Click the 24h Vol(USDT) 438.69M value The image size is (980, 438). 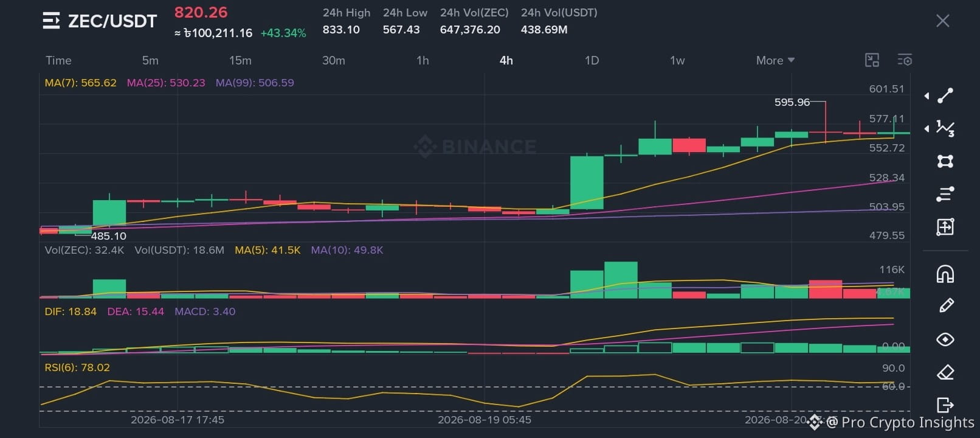click(x=544, y=29)
